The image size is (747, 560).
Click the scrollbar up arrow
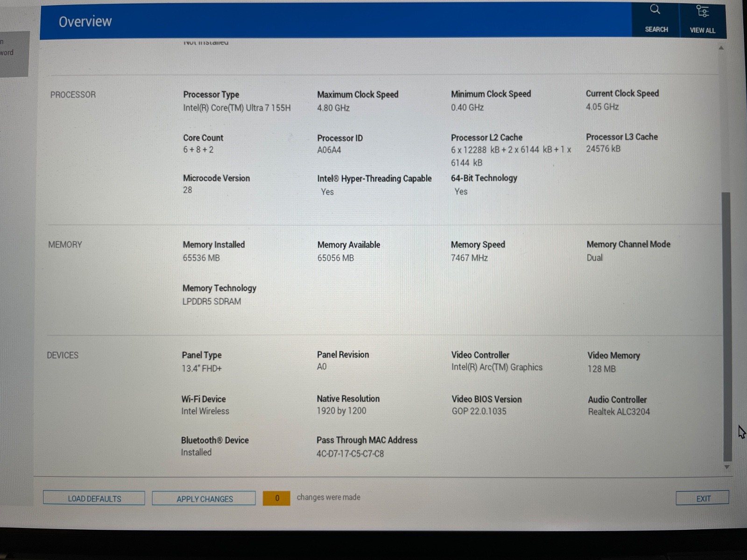721,48
